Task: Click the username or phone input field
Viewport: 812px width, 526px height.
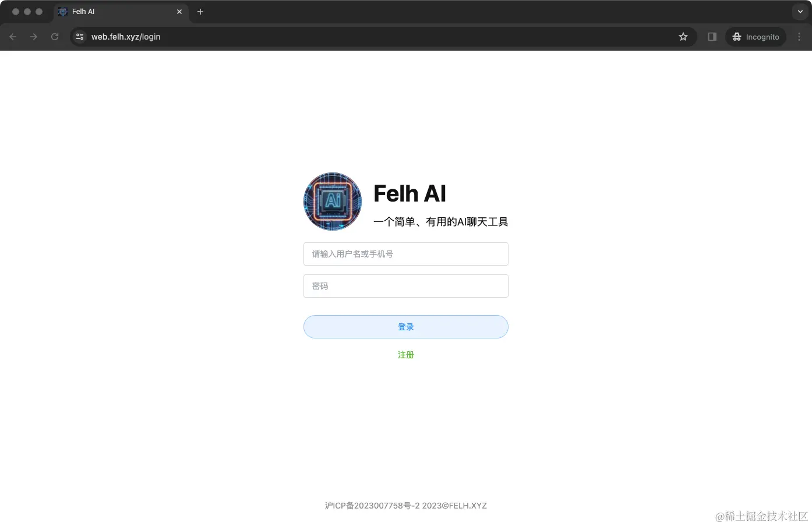Action: [x=405, y=254]
